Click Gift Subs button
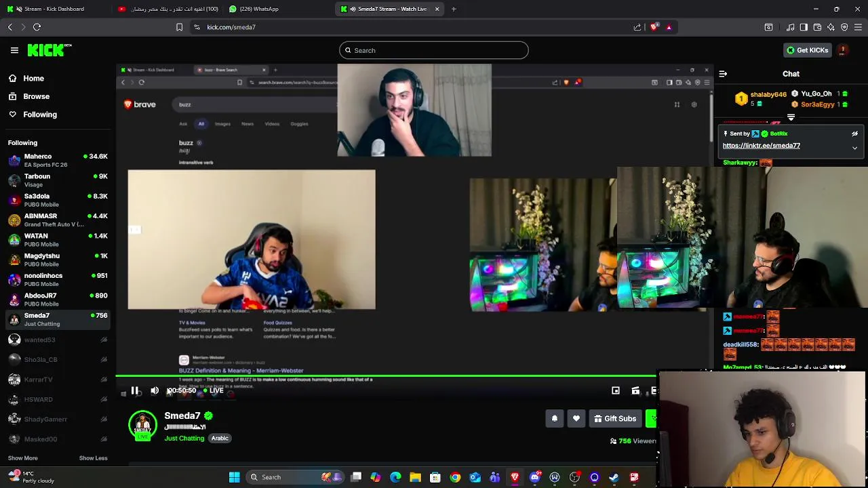Screen dimensions: 868x488 (x=615, y=419)
